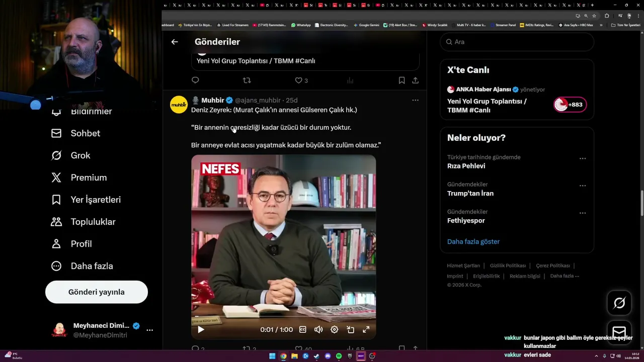The image size is (644, 362).
Task: Open video playback settings gear
Action: coord(334,330)
